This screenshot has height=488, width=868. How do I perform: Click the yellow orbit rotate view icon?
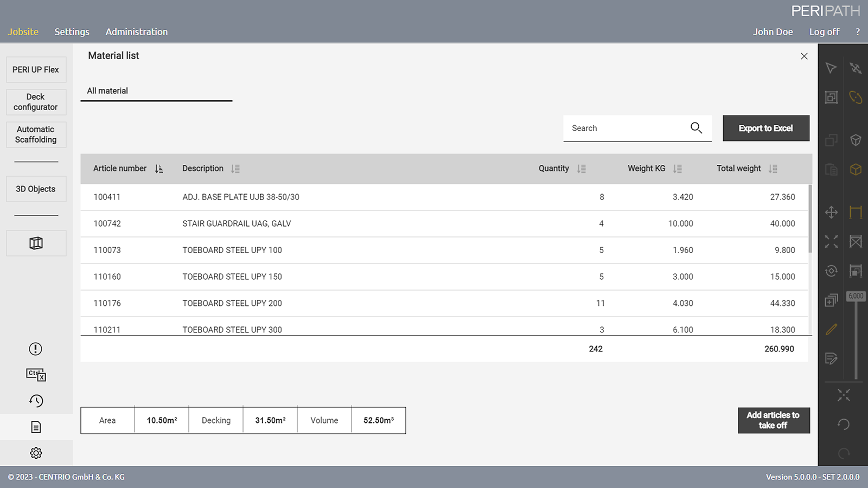pyautogui.click(x=856, y=97)
